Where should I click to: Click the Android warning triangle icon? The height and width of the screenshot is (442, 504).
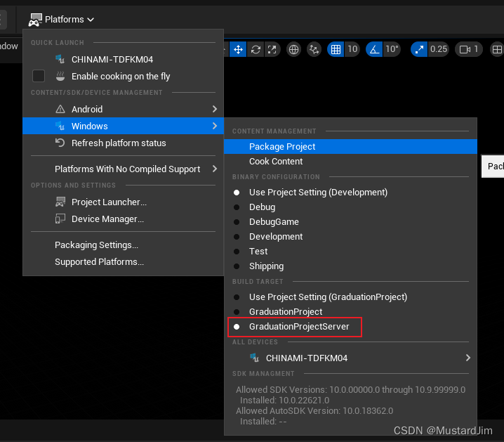tap(60, 109)
